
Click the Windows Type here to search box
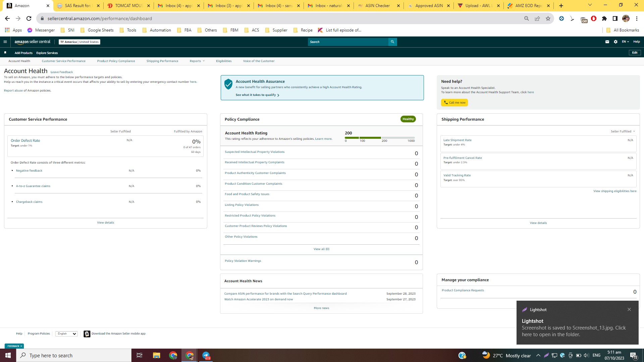74,355
